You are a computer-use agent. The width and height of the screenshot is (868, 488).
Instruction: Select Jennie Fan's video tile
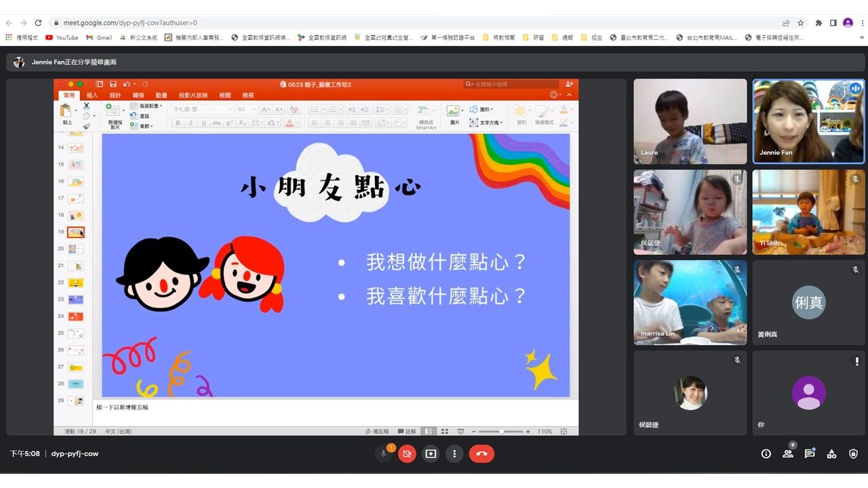pos(808,121)
